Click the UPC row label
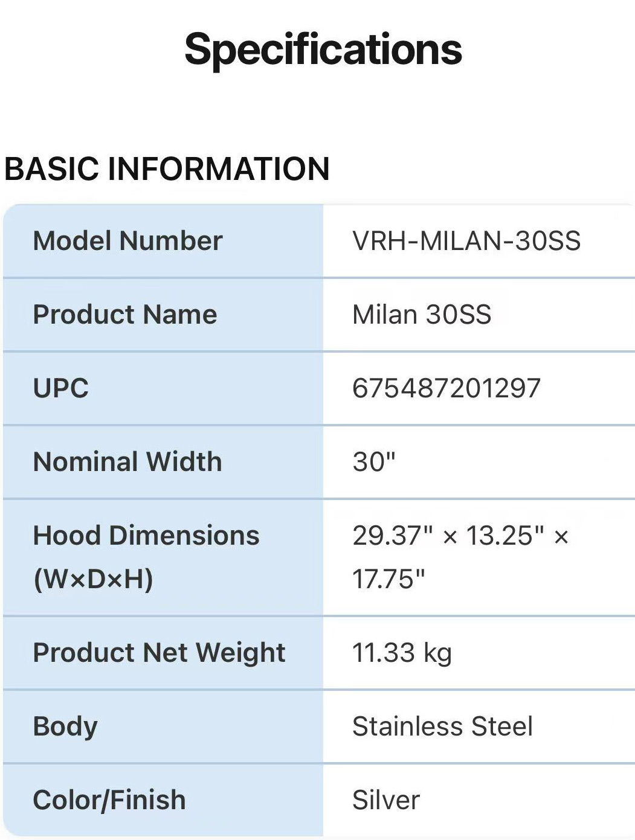The image size is (635, 840). click(x=61, y=388)
